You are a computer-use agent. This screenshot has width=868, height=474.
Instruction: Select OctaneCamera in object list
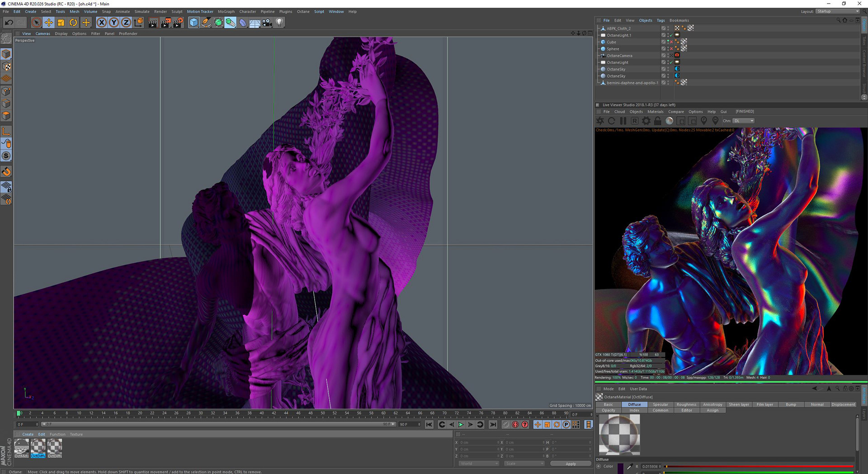pyautogui.click(x=619, y=56)
